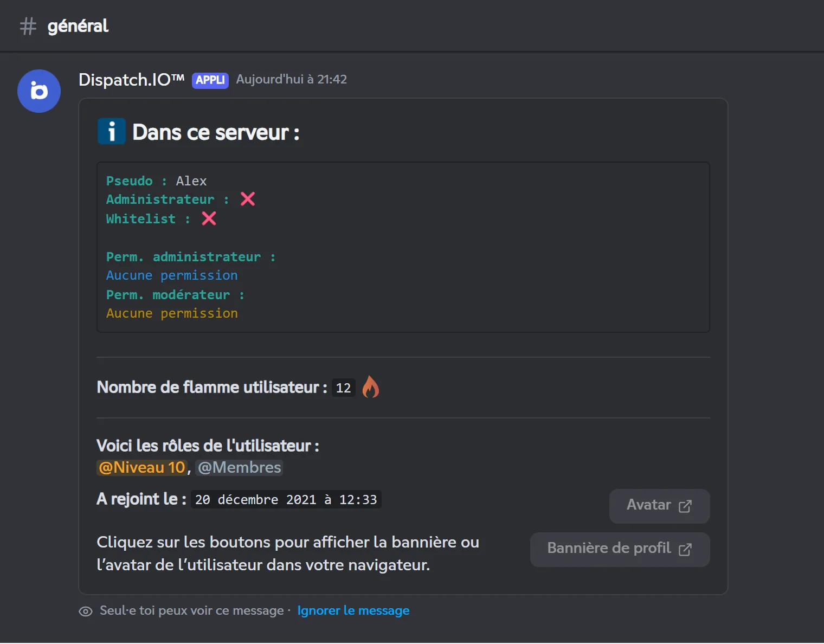This screenshot has height=644, width=824.
Task: Click the hashtag channel icon beside général
Action: tap(28, 26)
